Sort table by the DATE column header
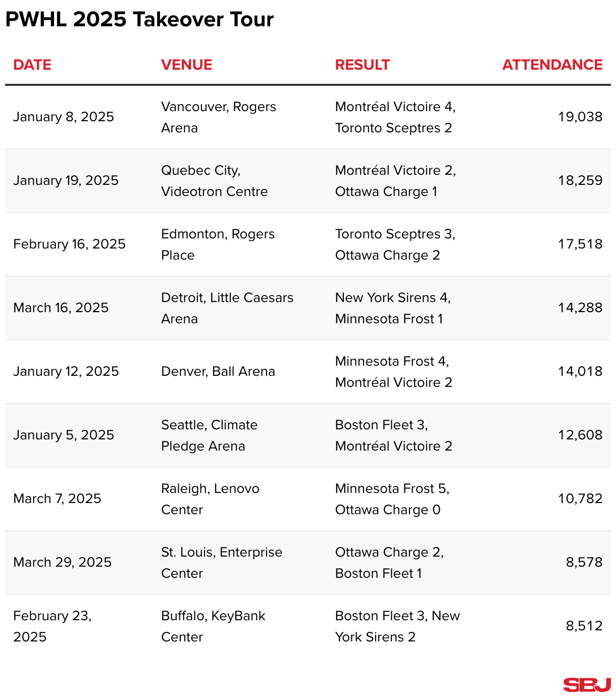This screenshot has height=697, width=616. coord(32,65)
